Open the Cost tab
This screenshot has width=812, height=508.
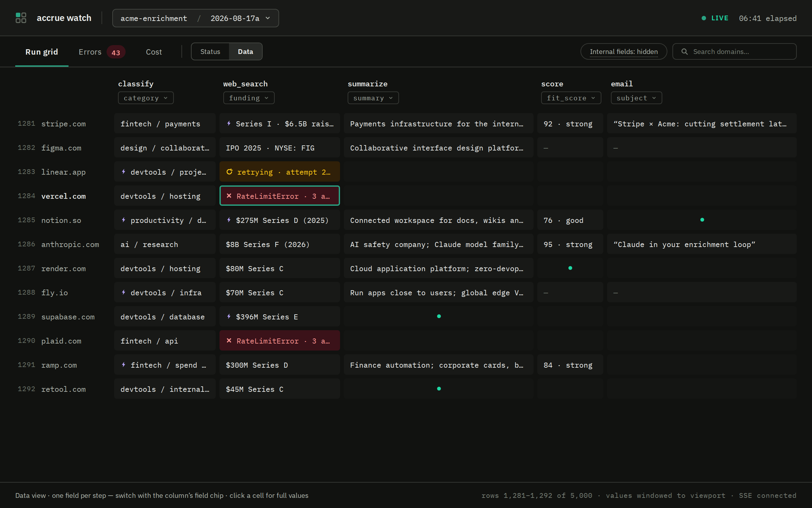tap(154, 52)
